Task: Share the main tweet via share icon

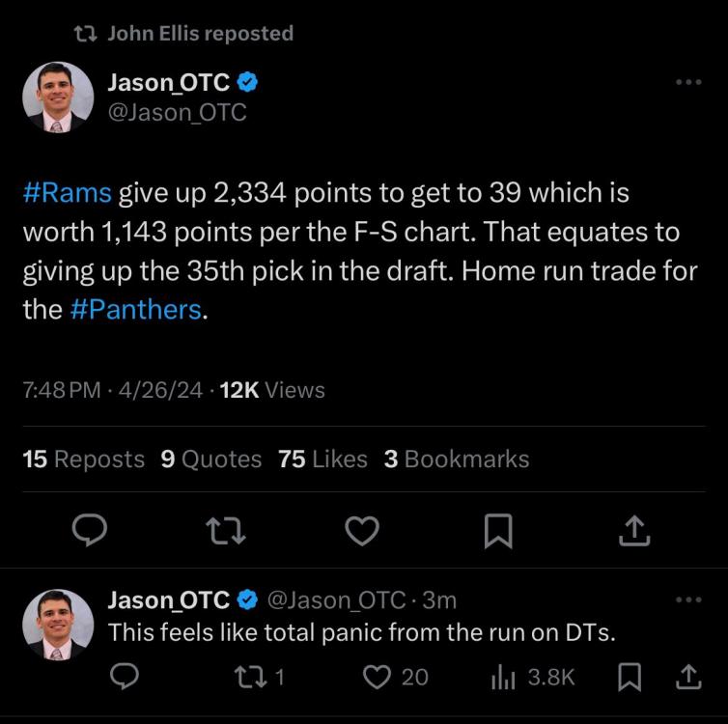Action: (x=633, y=529)
